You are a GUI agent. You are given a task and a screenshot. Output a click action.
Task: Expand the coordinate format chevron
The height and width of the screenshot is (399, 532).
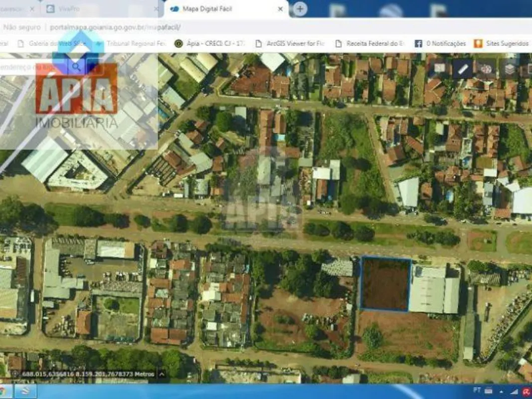[x=162, y=374]
